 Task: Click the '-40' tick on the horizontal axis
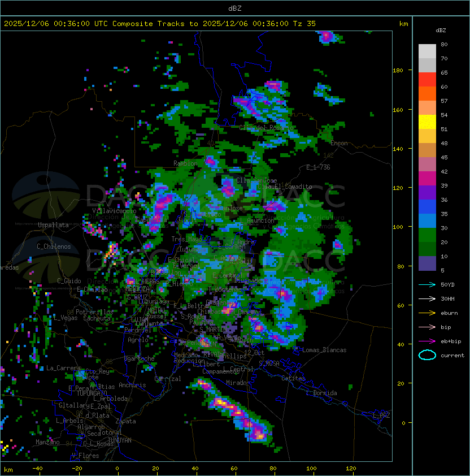(x=37, y=469)
